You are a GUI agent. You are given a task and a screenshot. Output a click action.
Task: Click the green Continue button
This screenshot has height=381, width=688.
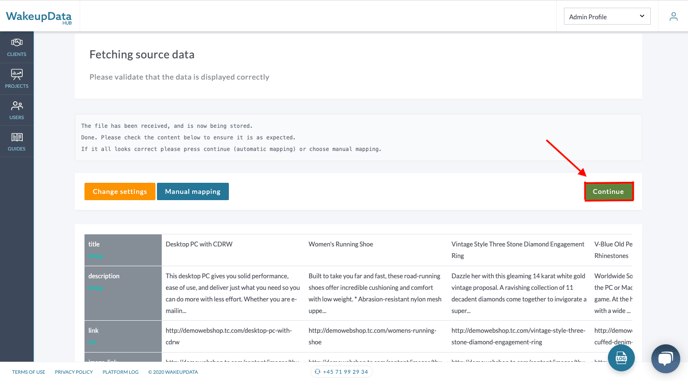point(609,191)
